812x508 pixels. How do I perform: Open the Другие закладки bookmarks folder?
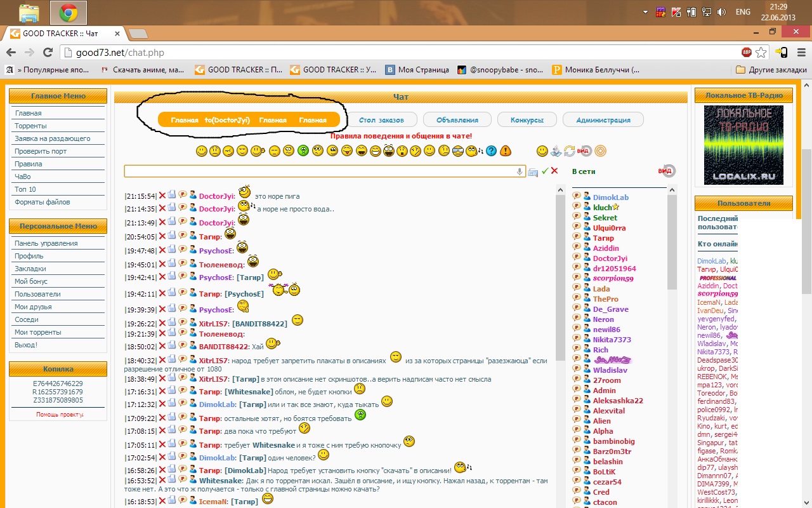click(x=771, y=70)
